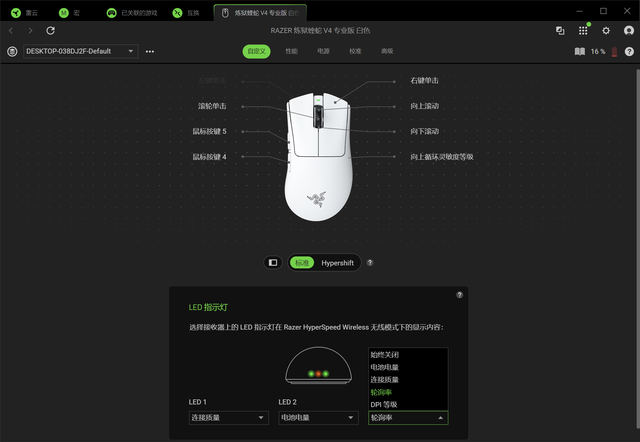
Task: Click the RAZER 炼狱蝰蛇 V4 专业版 白色 title
Action: point(320,31)
